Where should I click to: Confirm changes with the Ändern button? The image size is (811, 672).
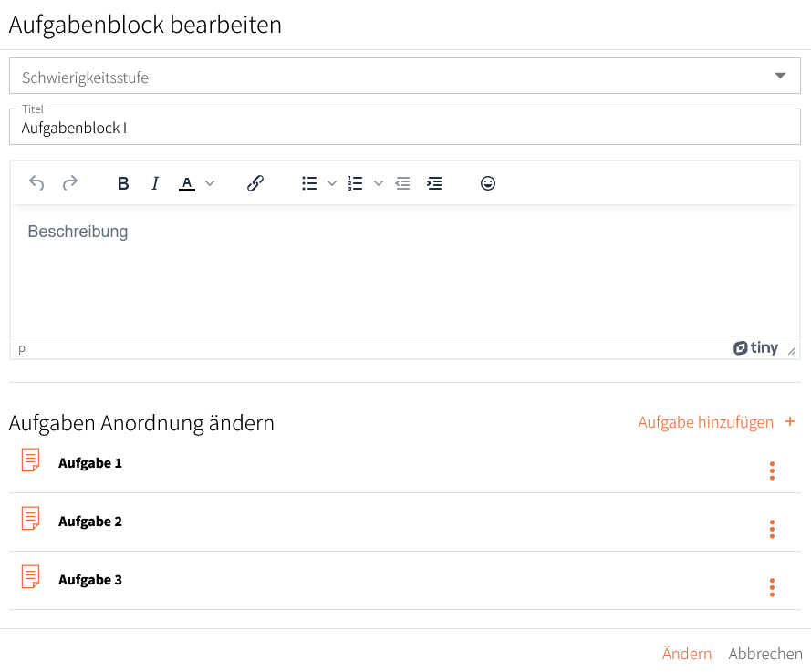(687, 654)
